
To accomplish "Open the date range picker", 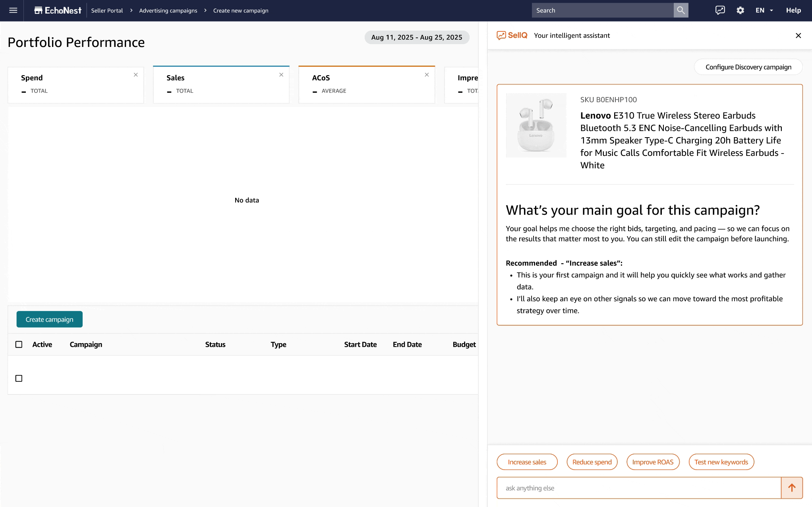I will pos(416,37).
